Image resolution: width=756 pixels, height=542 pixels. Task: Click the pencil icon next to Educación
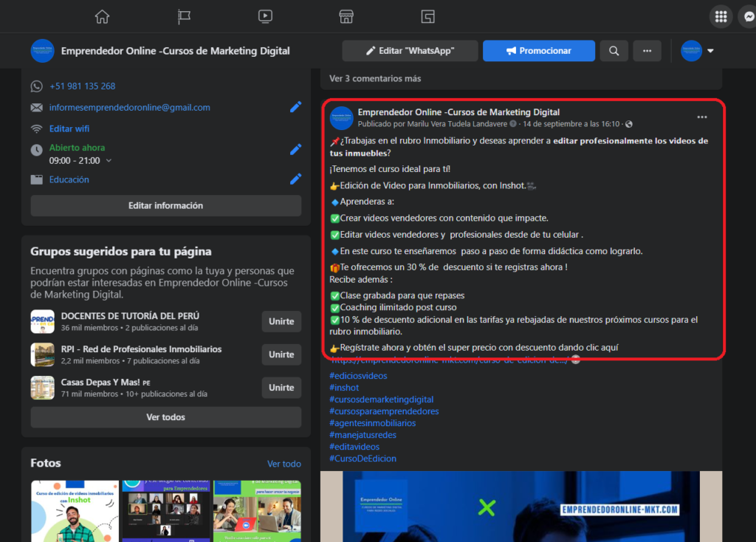pyautogui.click(x=295, y=179)
